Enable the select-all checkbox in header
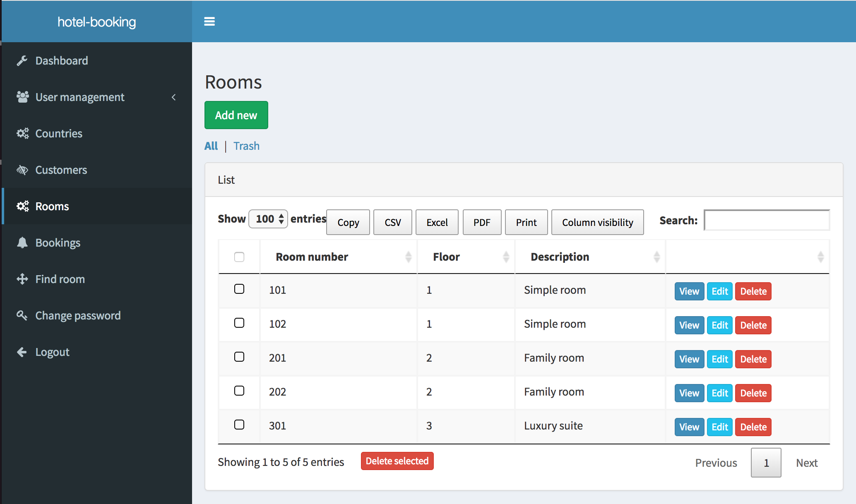 (x=239, y=257)
